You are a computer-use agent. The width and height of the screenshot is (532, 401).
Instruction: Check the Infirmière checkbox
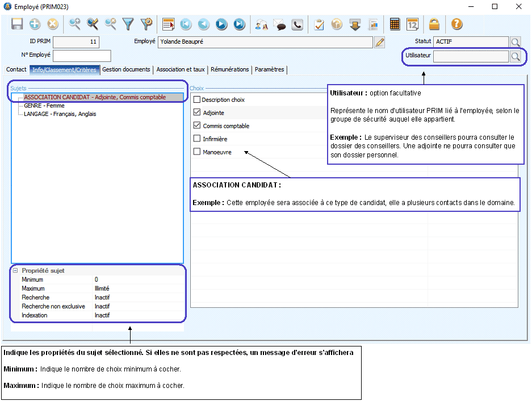click(x=197, y=139)
